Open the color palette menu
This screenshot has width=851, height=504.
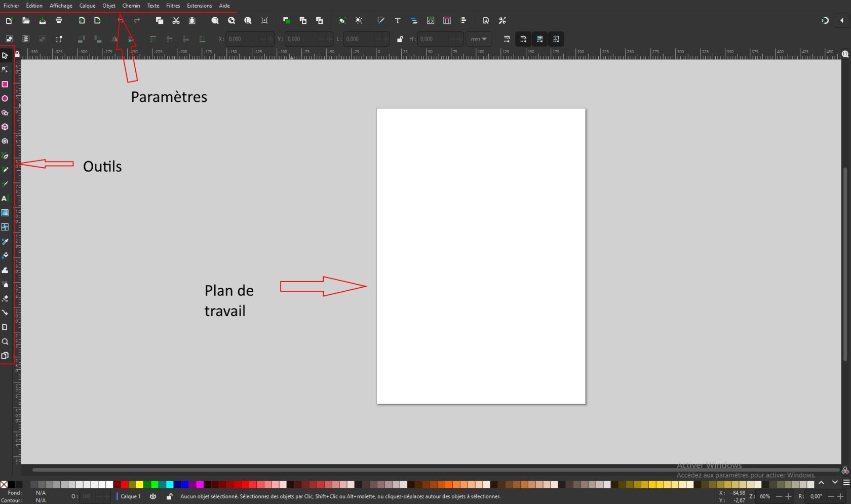tap(846, 482)
